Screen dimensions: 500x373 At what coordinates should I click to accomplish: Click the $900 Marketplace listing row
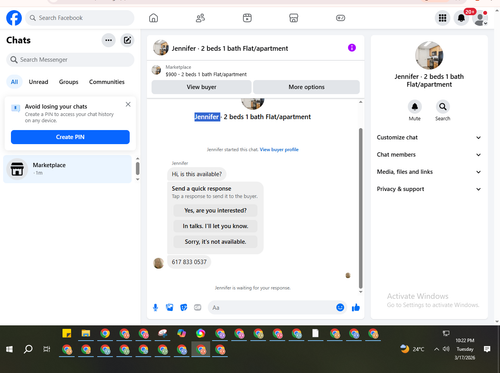click(256, 71)
